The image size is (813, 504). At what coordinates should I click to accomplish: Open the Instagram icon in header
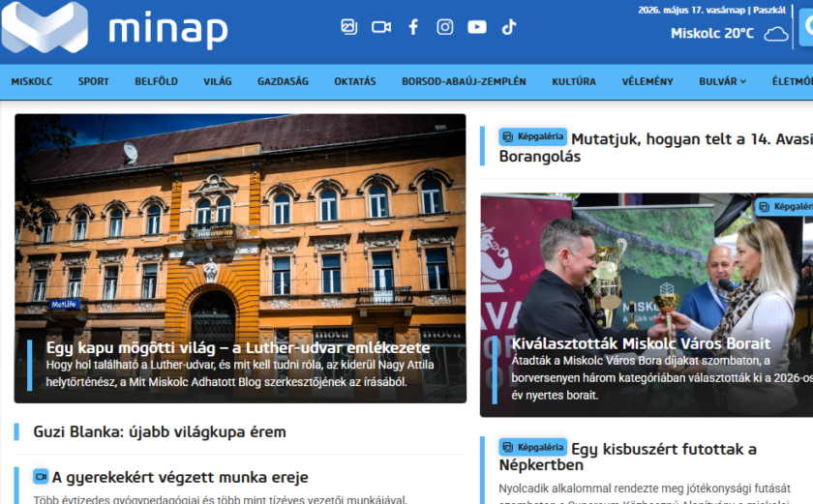click(445, 27)
